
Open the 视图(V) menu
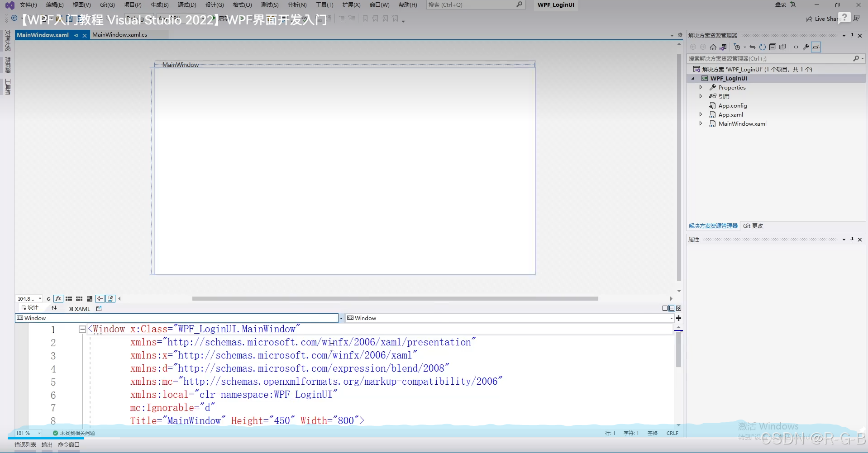point(81,5)
